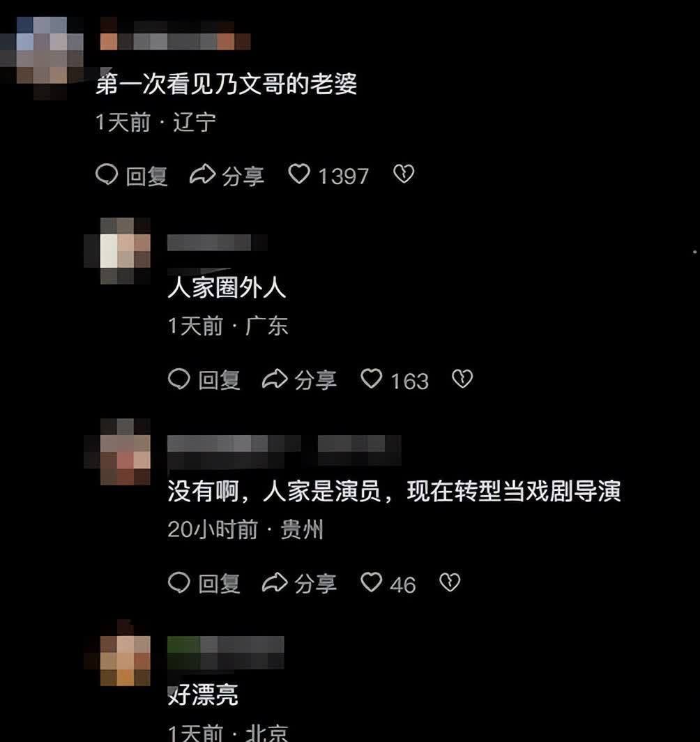700x742 pixels.
Task: Select the 第一次看见乃文哥的老婆 comment text
Action: (226, 84)
